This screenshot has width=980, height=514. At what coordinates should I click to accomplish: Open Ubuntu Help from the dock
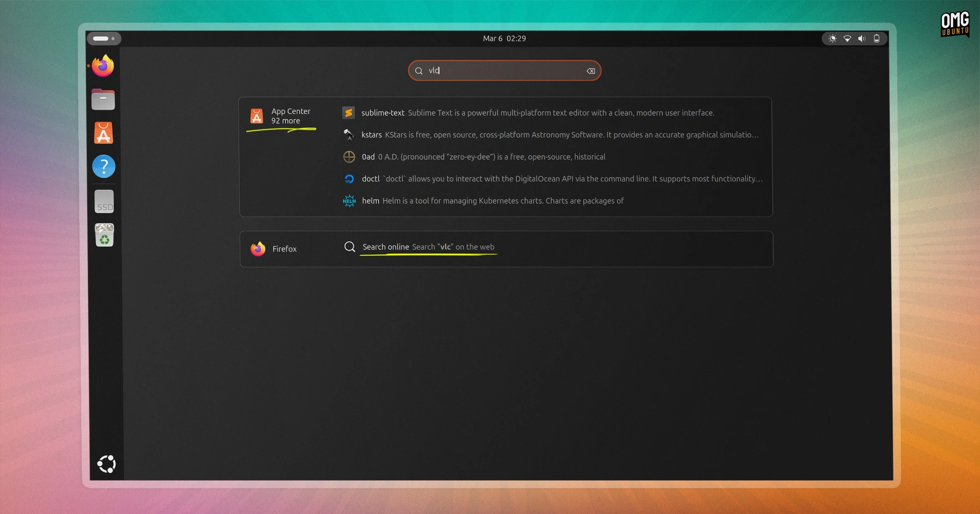click(103, 166)
